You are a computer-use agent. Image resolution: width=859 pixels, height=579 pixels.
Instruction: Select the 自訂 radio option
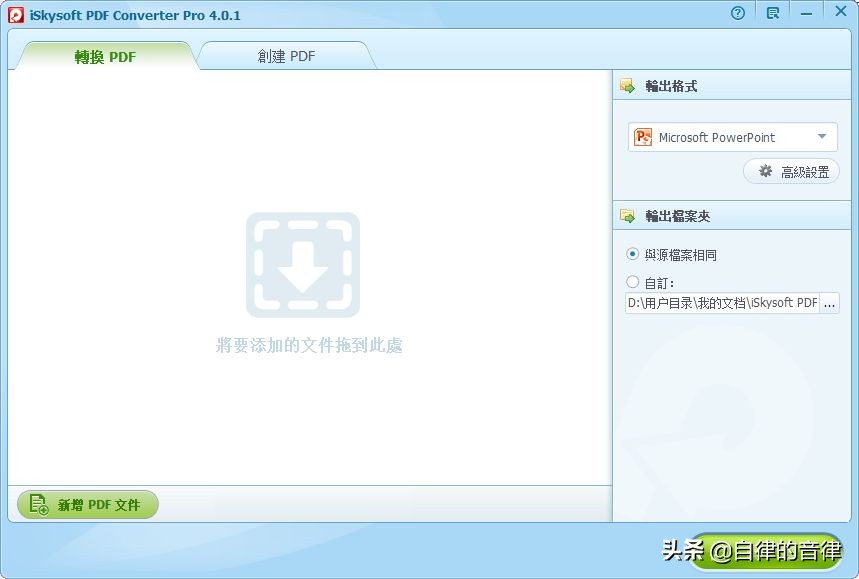point(633,282)
